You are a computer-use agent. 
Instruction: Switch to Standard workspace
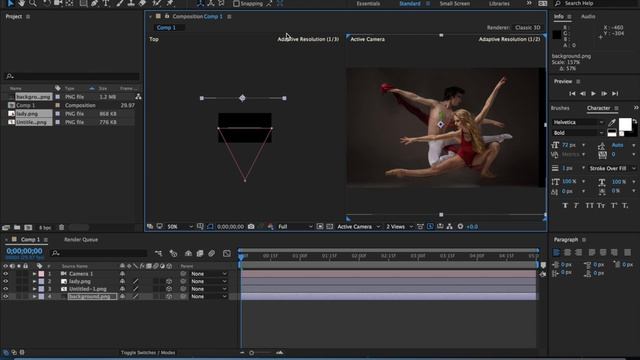coord(410,4)
